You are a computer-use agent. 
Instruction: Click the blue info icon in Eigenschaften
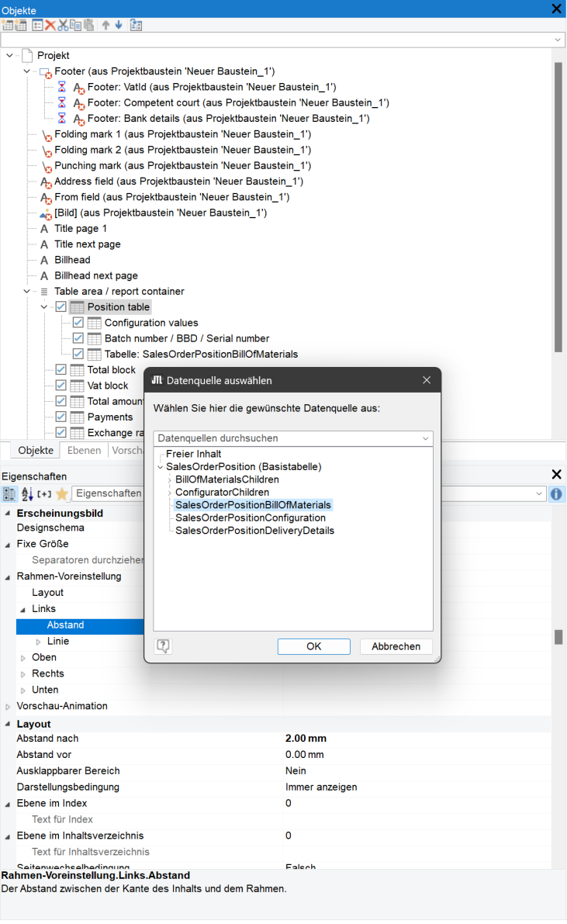point(556,494)
